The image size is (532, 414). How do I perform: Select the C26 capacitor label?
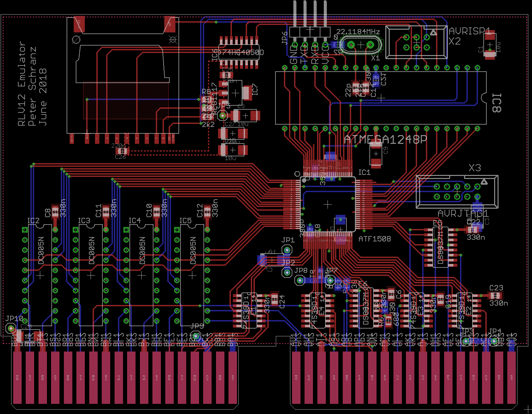click(120, 157)
